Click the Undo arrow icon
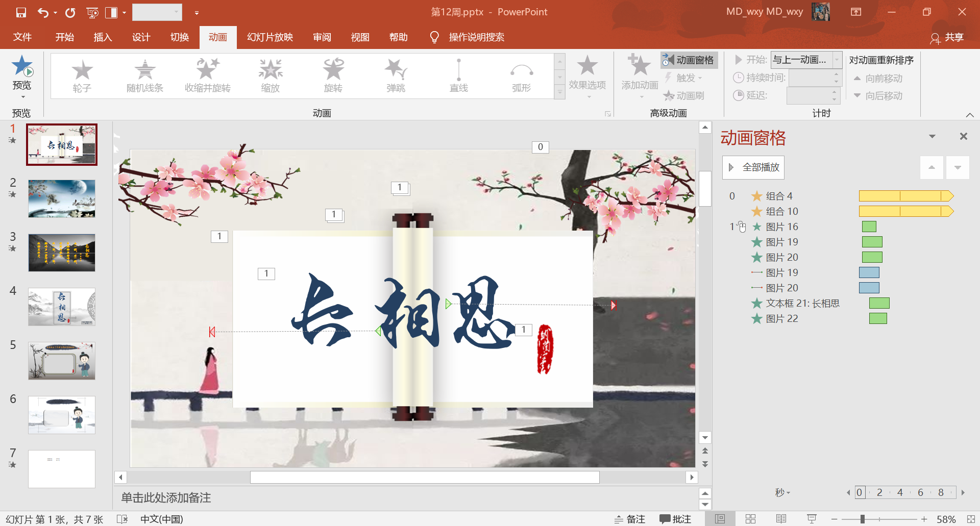This screenshot has width=980, height=526. (43, 12)
